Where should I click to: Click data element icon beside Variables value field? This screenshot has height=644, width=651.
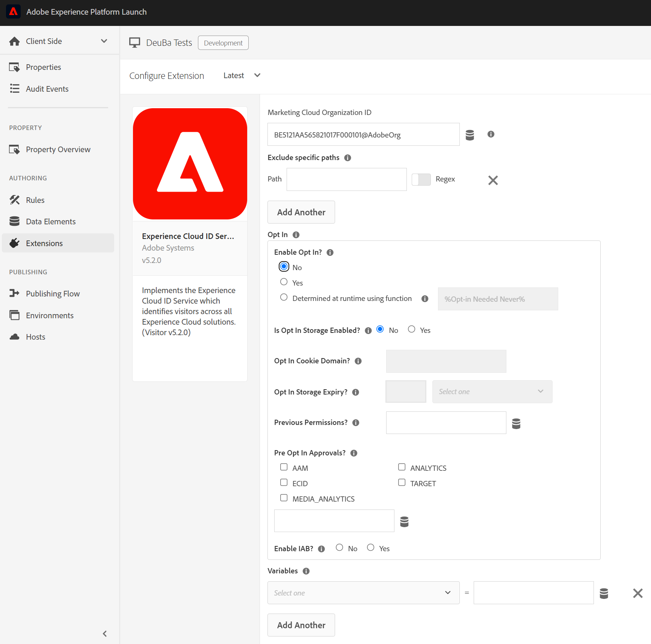tap(604, 593)
